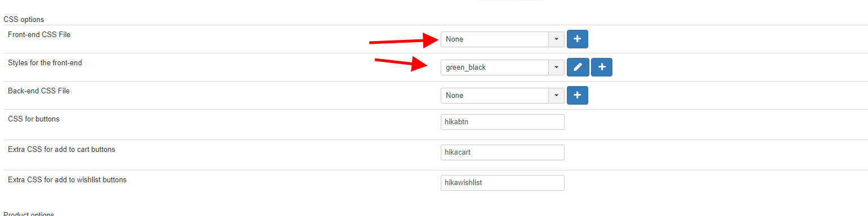Open the select box showing green_black
The image size is (868, 216).
pos(502,67)
